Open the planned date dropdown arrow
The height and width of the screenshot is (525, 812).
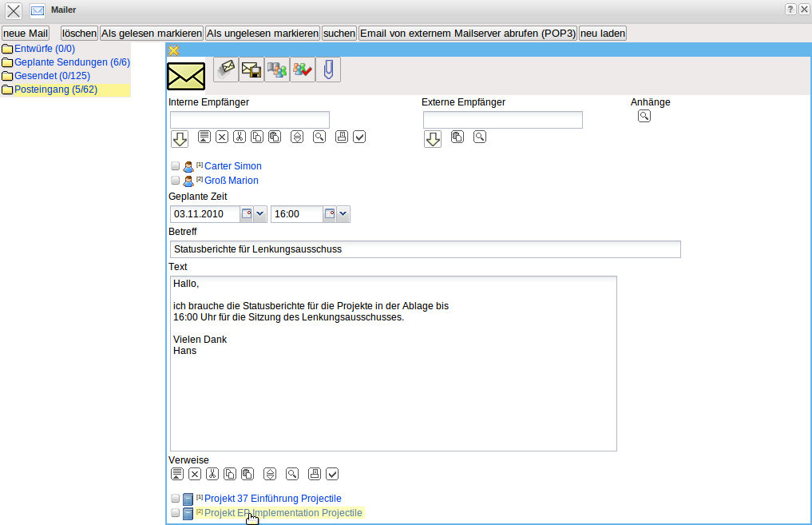coord(260,214)
